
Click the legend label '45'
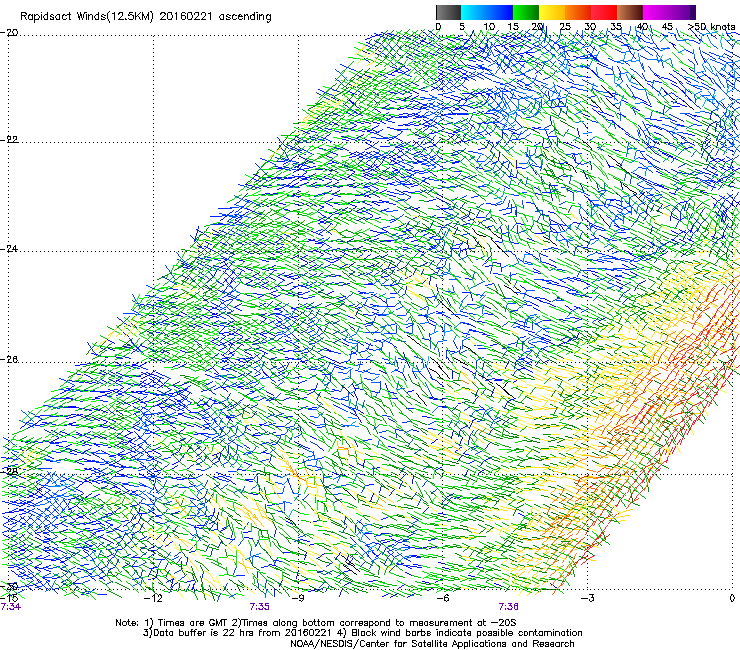[x=667, y=27]
